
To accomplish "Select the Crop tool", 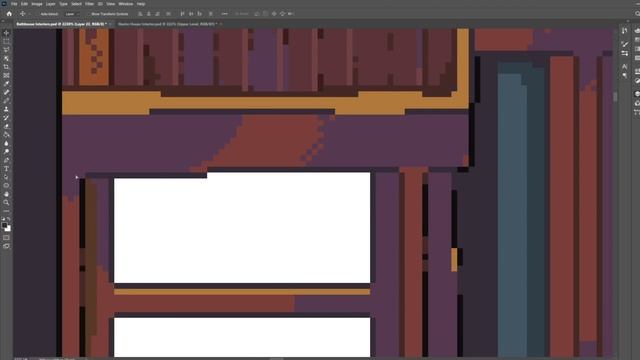I will coord(6,67).
